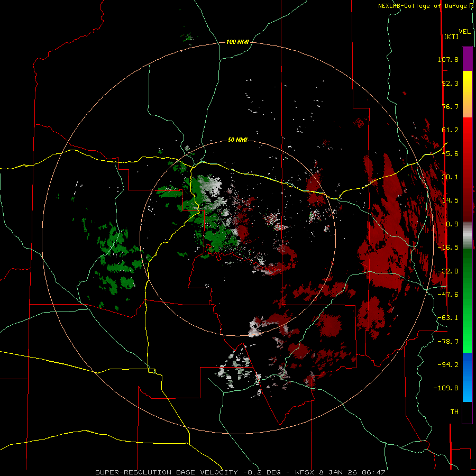Viewport: 476px width, 476px height.
Task: Select the -47.6 velocity scale value
Action: (x=448, y=295)
